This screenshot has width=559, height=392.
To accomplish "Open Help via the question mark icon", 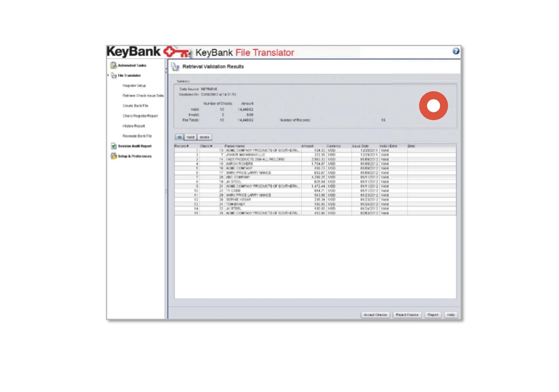I will 456,51.
